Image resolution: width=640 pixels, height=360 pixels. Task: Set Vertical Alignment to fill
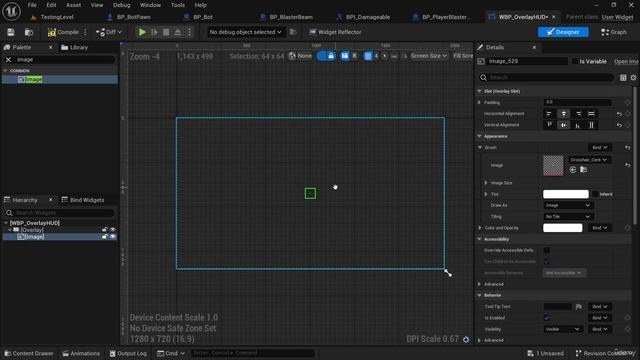591,125
